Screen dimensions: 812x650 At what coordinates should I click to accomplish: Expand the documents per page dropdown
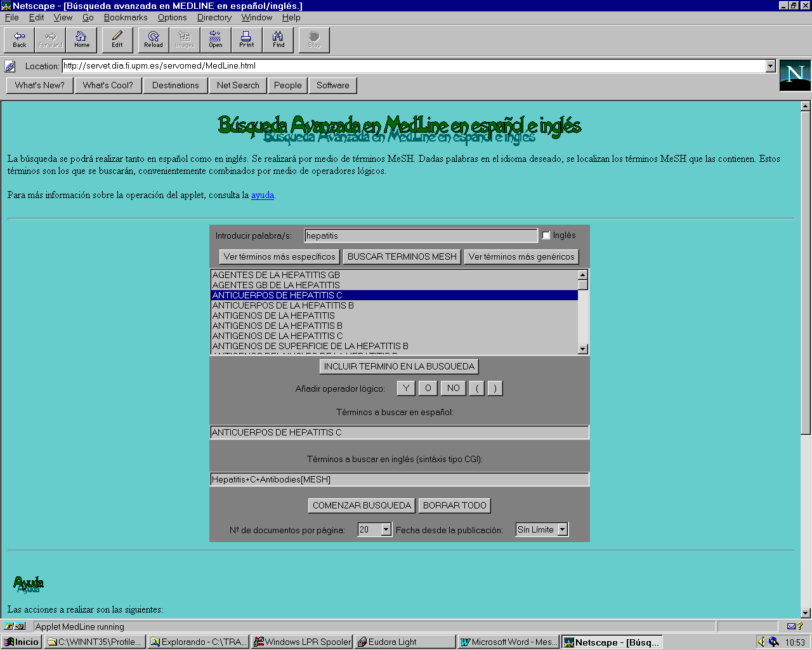coord(386,529)
